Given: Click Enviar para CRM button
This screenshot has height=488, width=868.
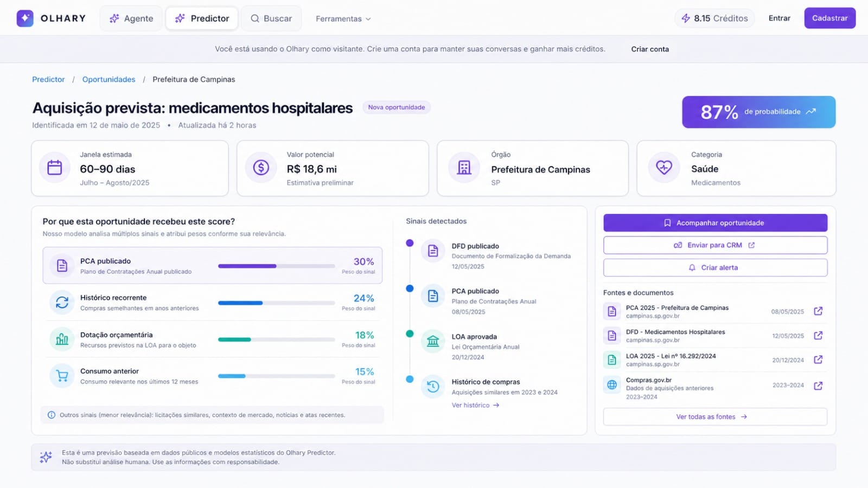Looking at the screenshot, I should point(715,245).
